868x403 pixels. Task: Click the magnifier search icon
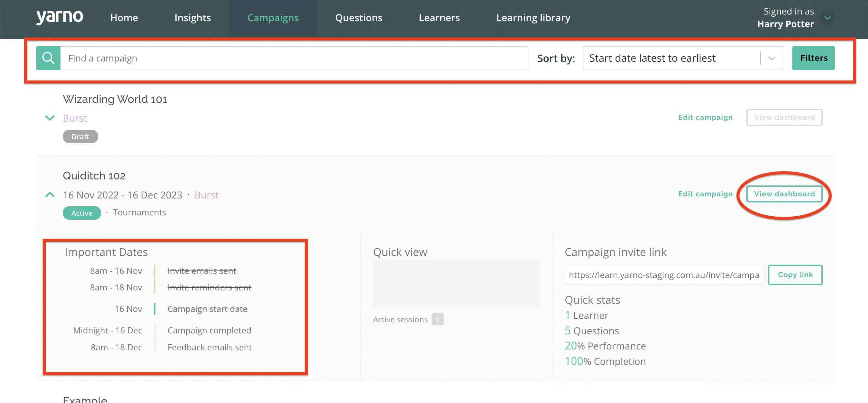pyautogui.click(x=48, y=58)
